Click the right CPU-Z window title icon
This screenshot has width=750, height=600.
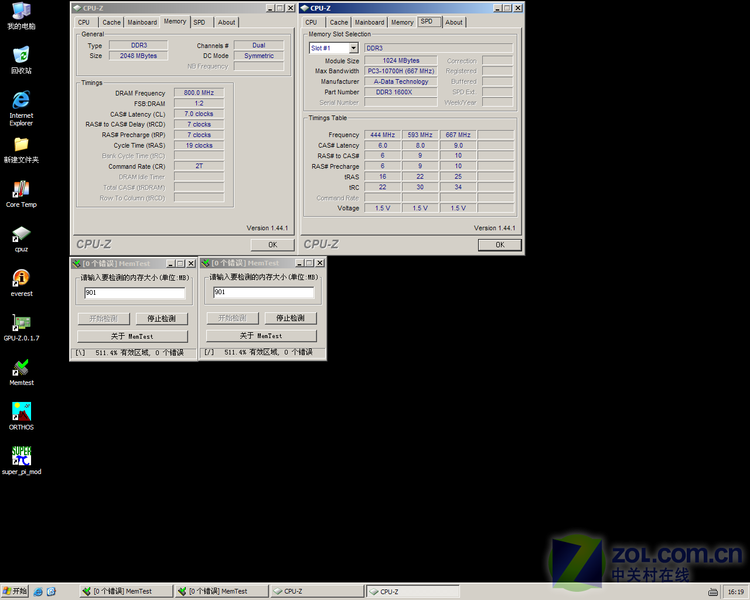(304, 8)
